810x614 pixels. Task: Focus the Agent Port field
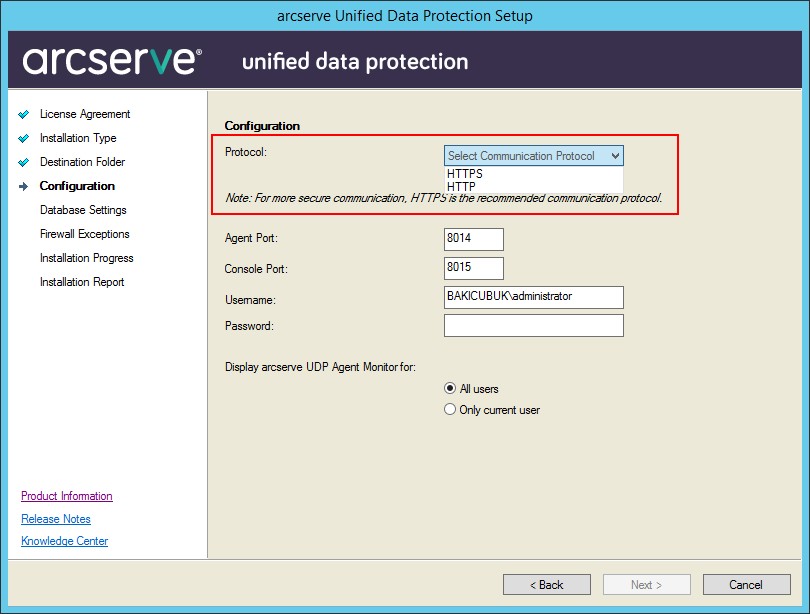point(474,239)
